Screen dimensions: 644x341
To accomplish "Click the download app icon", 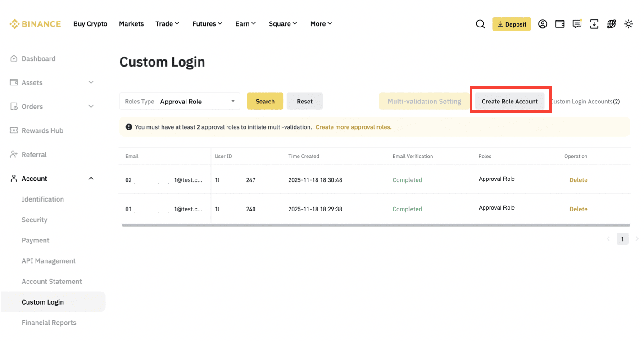I will 594,24.
